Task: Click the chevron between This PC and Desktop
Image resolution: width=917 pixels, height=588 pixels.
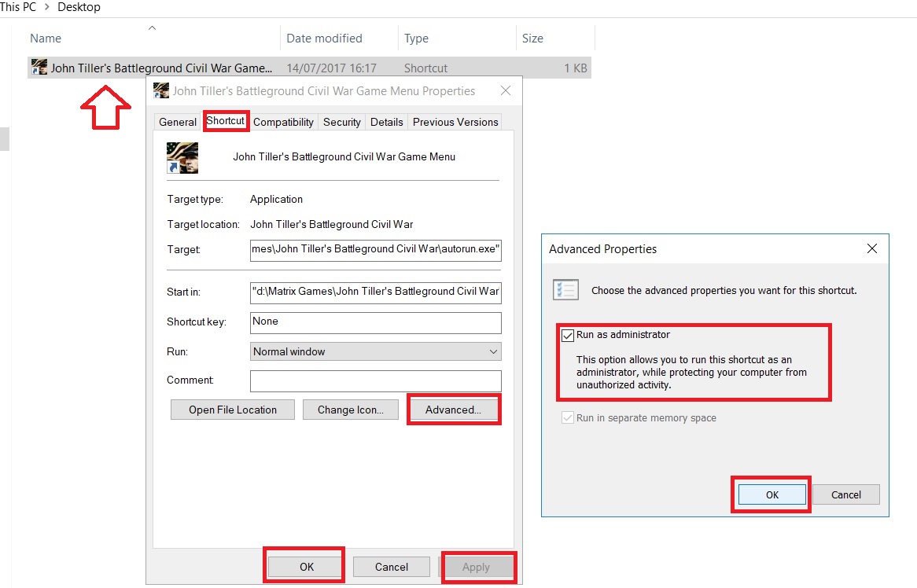Action: (x=46, y=7)
